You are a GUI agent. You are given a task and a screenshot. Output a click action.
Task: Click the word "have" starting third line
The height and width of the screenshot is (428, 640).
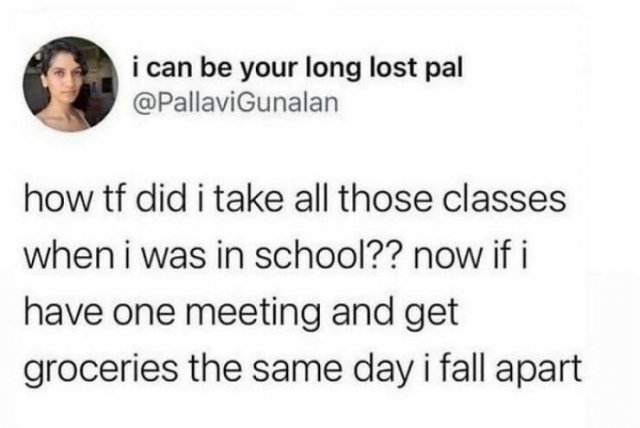coord(62,313)
